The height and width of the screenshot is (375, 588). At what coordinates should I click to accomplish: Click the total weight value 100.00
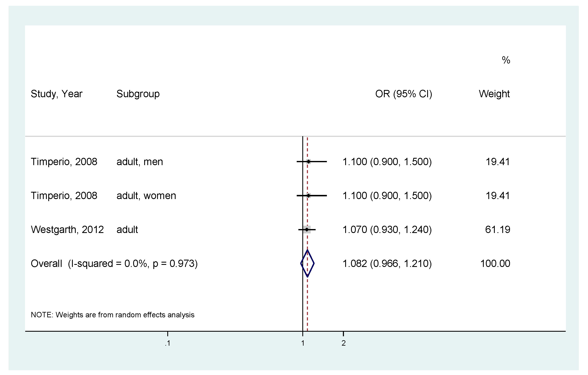click(x=495, y=264)
